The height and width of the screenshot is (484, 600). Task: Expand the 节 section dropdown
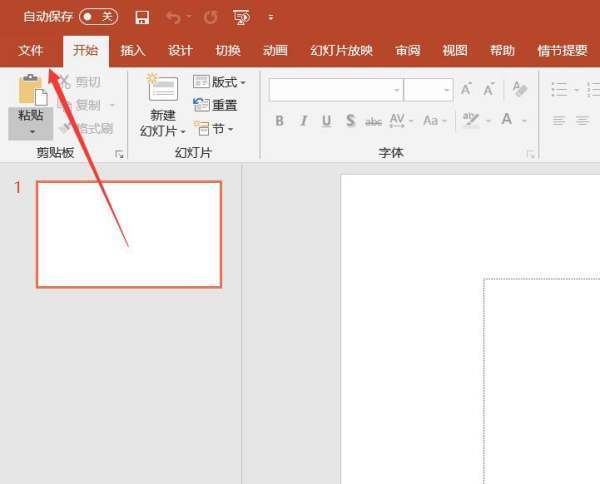pyautogui.click(x=214, y=128)
